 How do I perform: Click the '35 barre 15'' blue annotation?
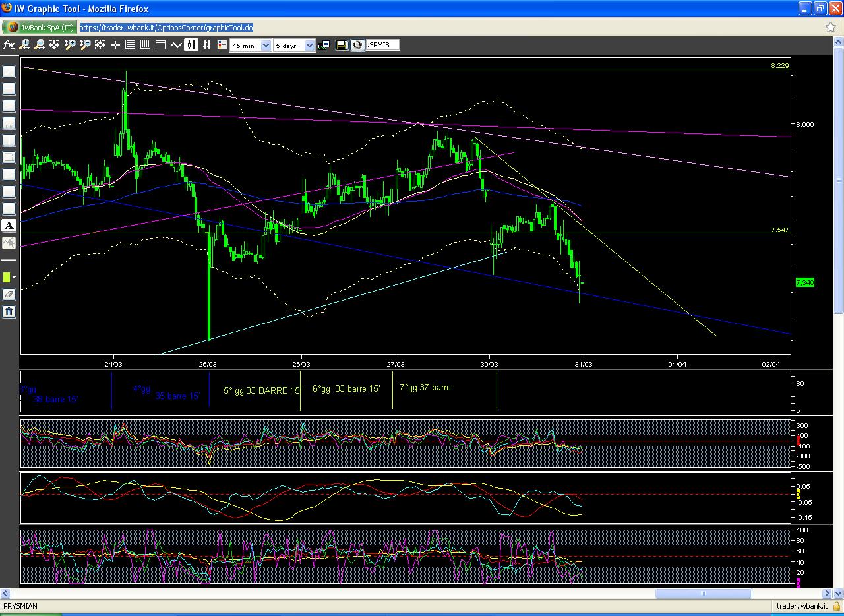pyautogui.click(x=178, y=396)
